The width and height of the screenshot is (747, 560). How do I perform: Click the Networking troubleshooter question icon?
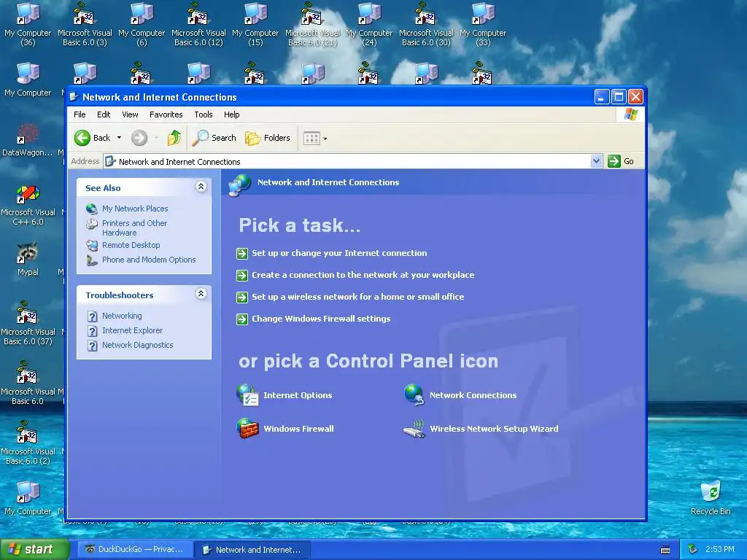point(93,316)
